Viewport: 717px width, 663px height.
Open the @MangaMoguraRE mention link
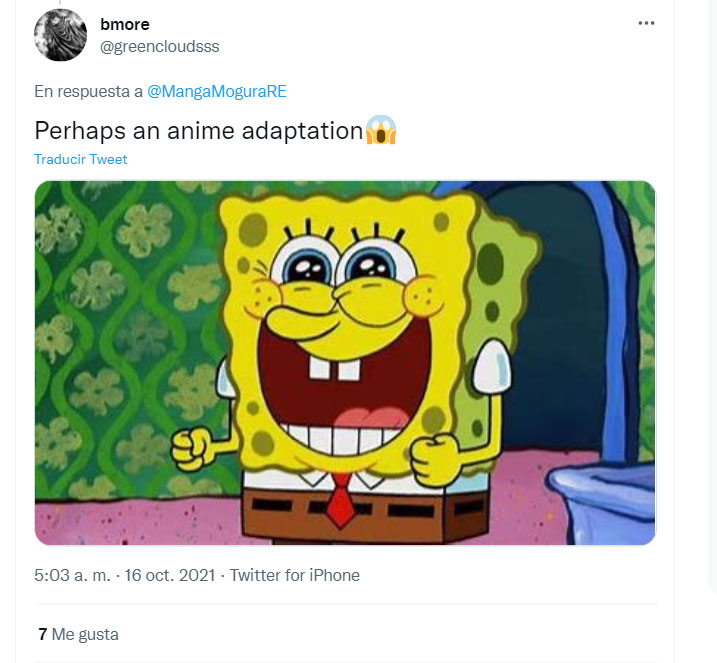[217, 91]
